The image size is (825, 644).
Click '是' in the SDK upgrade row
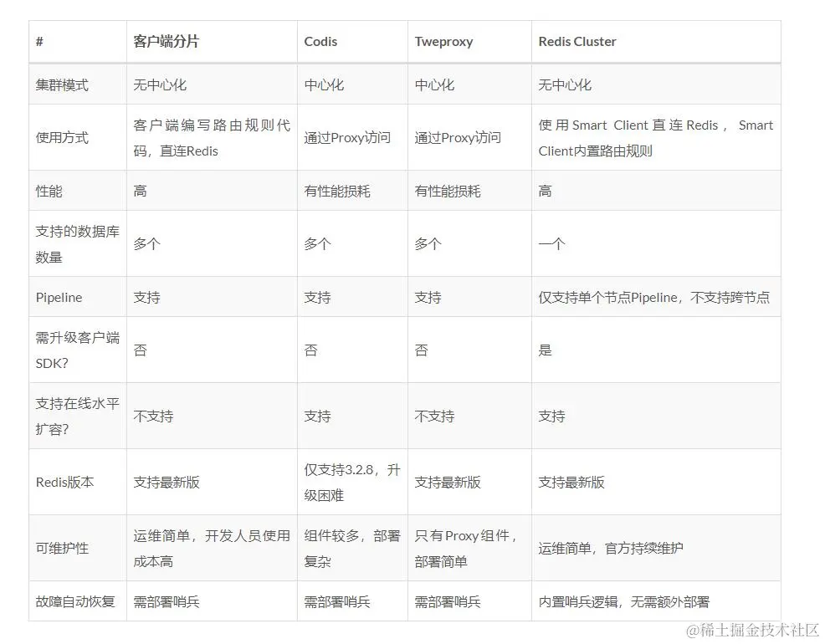(x=545, y=350)
